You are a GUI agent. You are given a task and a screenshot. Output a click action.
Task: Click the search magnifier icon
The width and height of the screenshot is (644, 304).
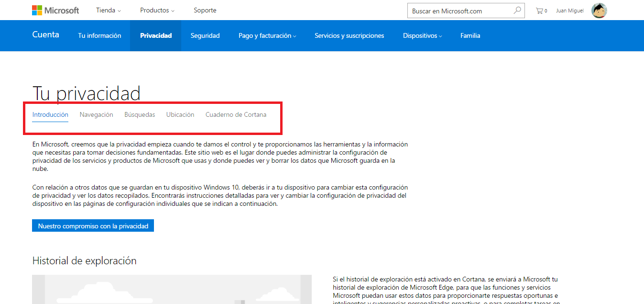pyautogui.click(x=517, y=11)
